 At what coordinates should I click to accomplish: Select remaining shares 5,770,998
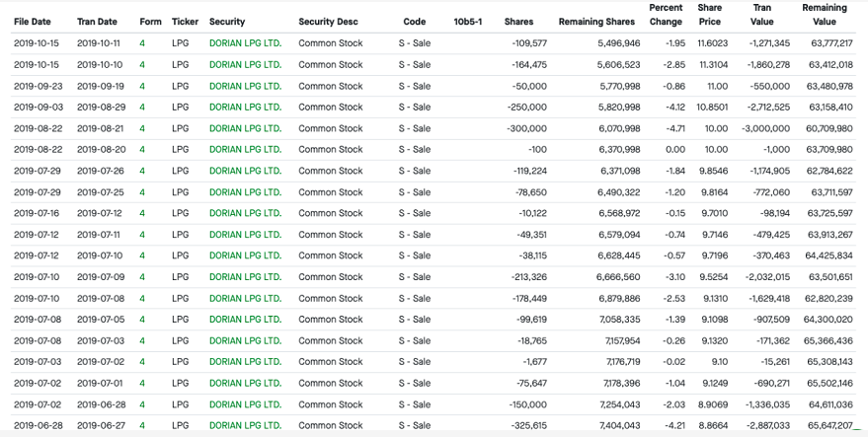point(620,86)
